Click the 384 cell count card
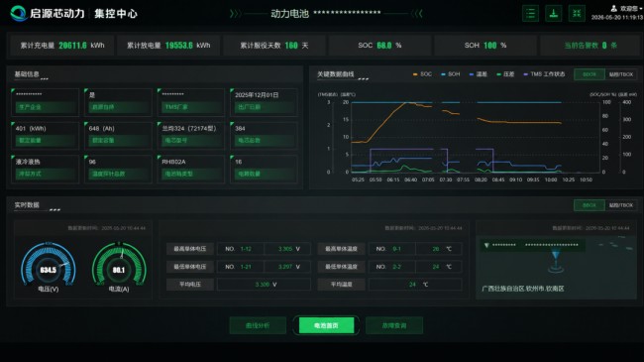644x362 pixels. (265, 135)
